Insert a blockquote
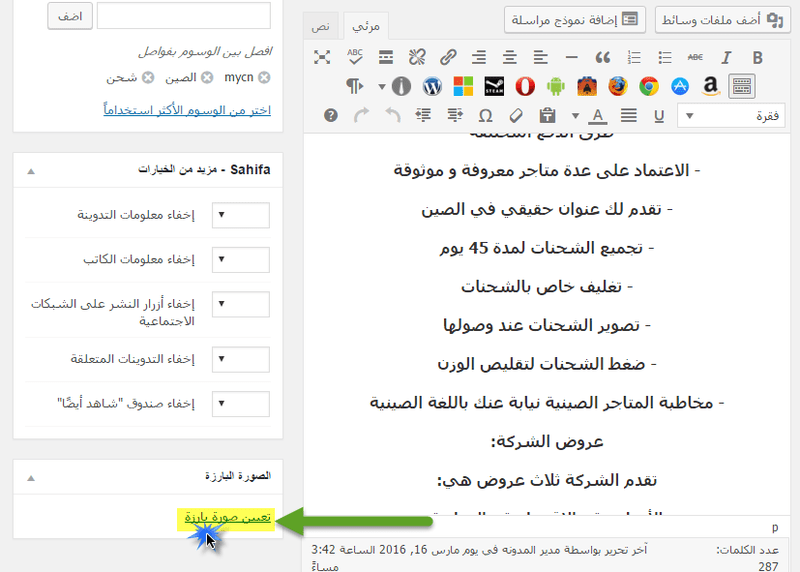Image resolution: width=800 pixels, height=572 pixels. [602, 57]
